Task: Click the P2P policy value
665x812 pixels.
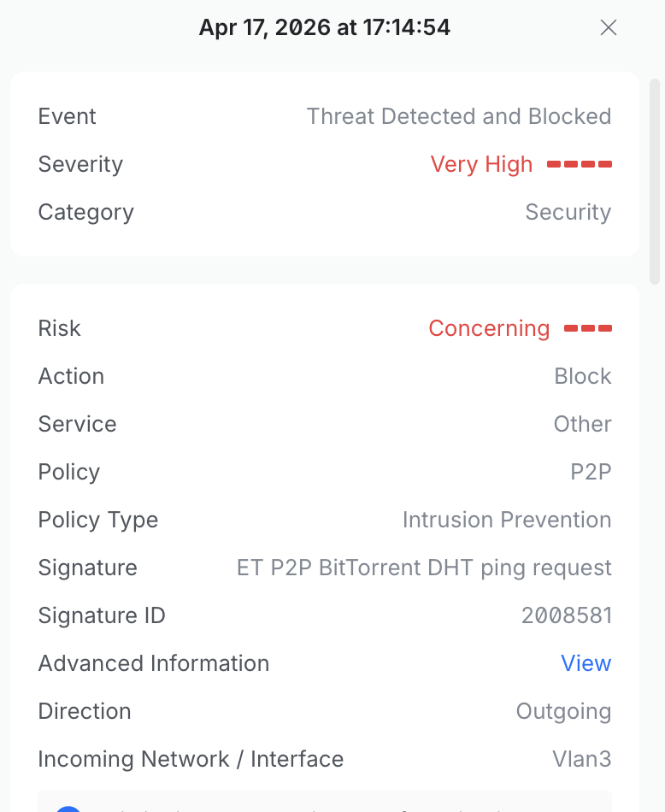Action: [591, 472]
